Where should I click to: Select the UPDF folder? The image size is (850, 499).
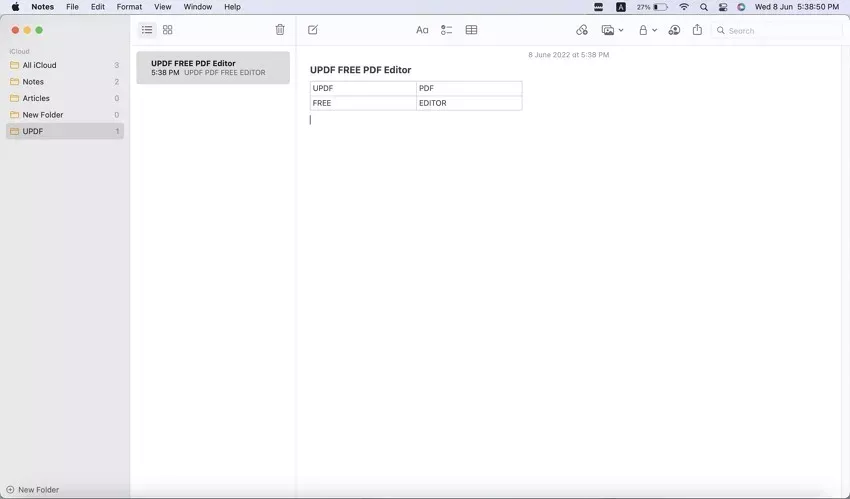pos(65,131)
